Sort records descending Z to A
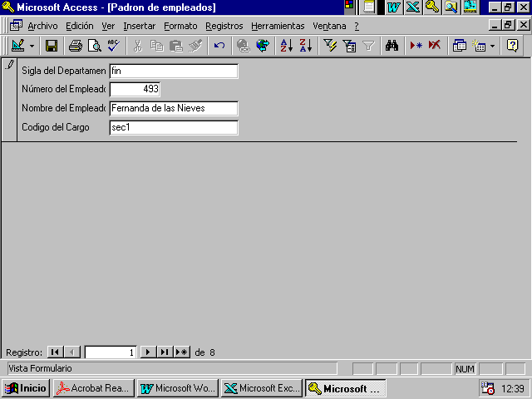Image resolution: width=532 pixels, height=399 pixels. [x=305, y=46]
